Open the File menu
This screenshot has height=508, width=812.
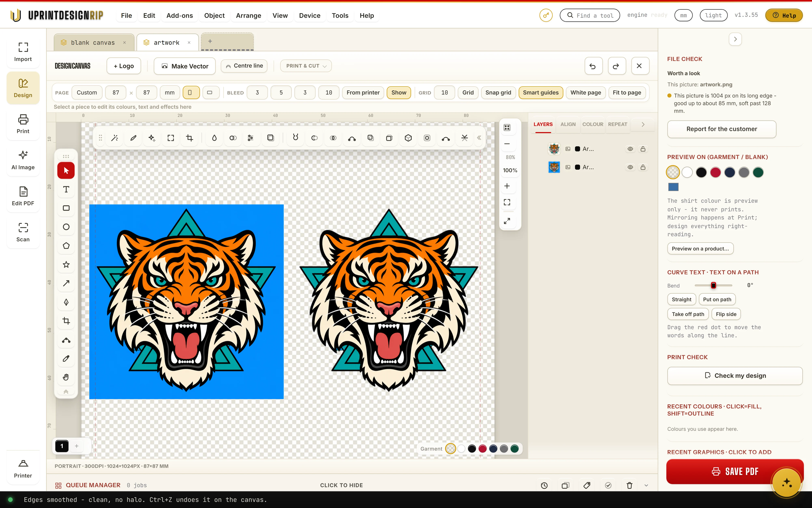click(126, 15)
